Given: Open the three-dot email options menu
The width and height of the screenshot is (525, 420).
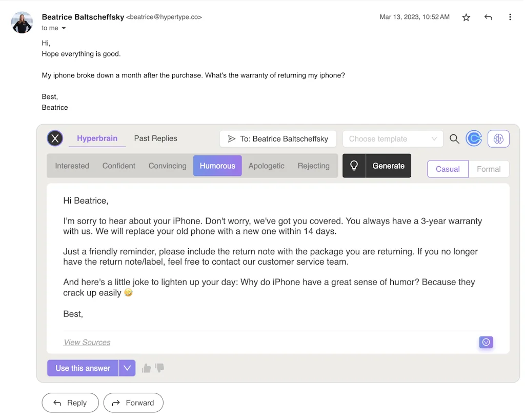Looking at the screenshot, I should 510,17.
